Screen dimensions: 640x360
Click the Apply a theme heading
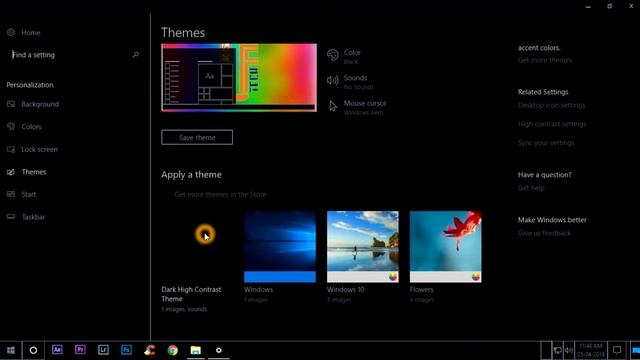click(x=191, y=175)
